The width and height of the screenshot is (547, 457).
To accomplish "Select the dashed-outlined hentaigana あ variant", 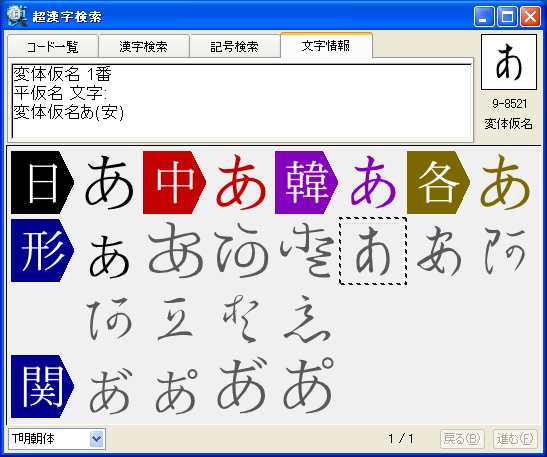I will [373, 250].
